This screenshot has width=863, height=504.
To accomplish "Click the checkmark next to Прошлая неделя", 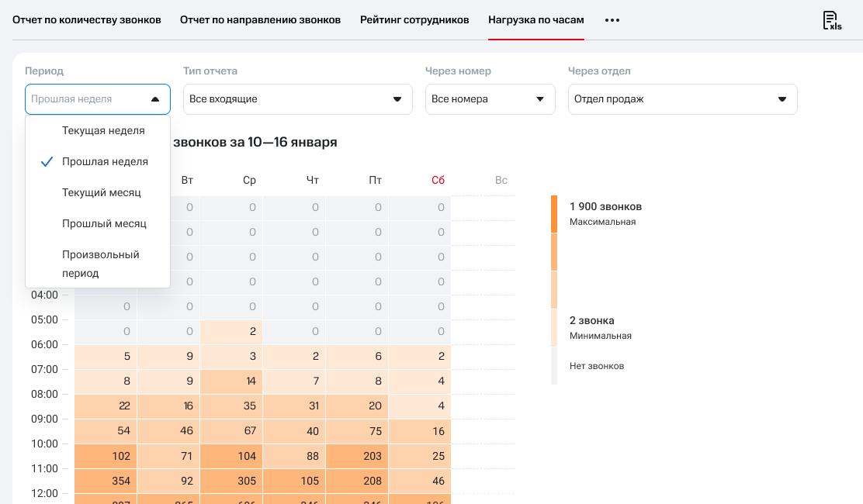I will click(47, 162).
